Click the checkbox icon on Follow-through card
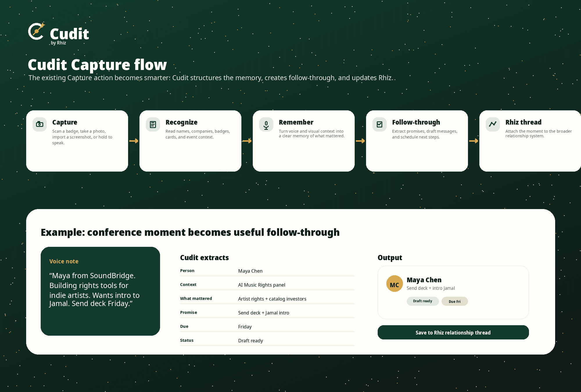 [x=379, y=124]
